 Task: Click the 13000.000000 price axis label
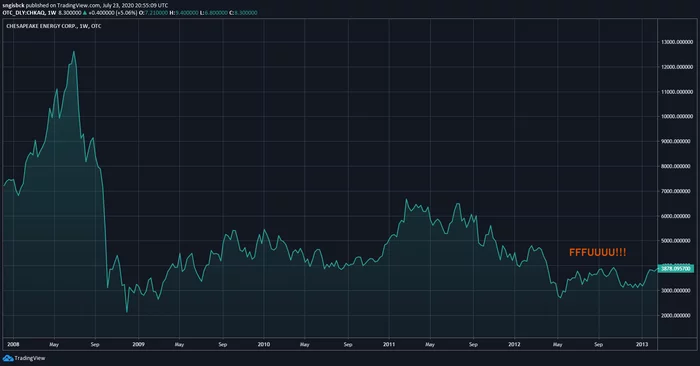coord(677,42)
